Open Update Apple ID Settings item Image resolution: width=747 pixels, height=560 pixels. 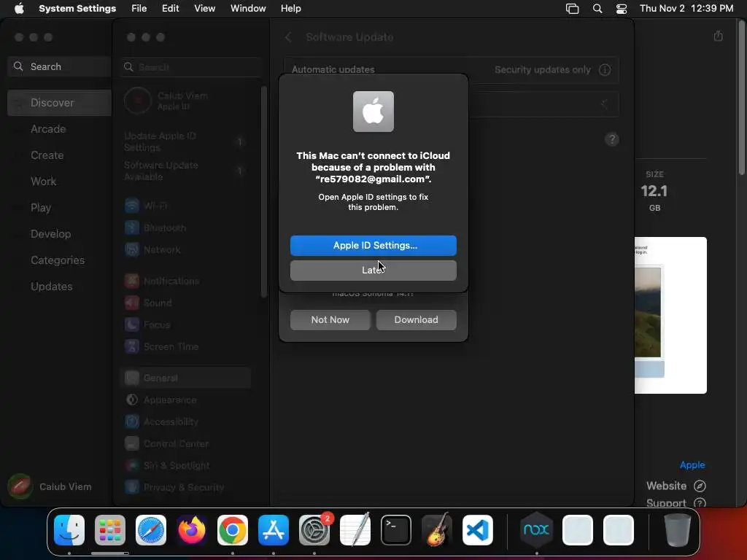click(x=186, y=142)
